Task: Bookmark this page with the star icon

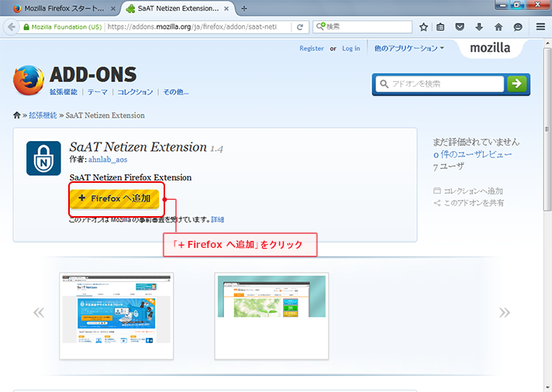Action: (x=423, y=27)
